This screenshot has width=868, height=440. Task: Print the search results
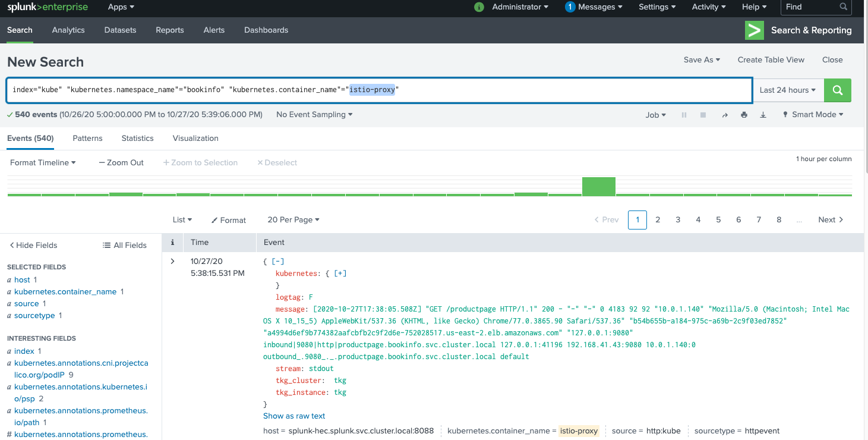744,115
